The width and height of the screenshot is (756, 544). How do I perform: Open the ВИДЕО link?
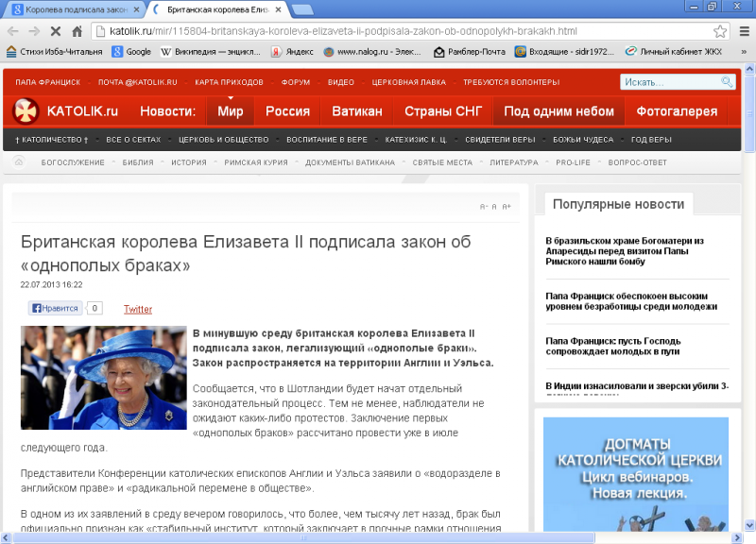click(x=341, y=82)
